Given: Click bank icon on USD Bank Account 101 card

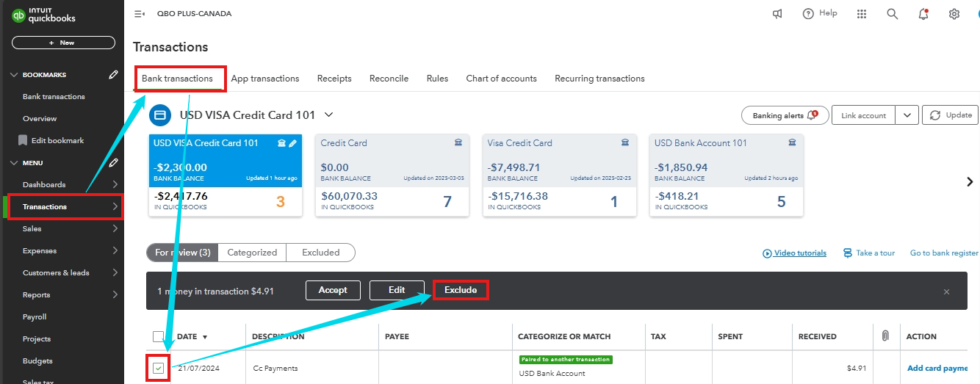Looking at the screenshot, I should 792,143.
